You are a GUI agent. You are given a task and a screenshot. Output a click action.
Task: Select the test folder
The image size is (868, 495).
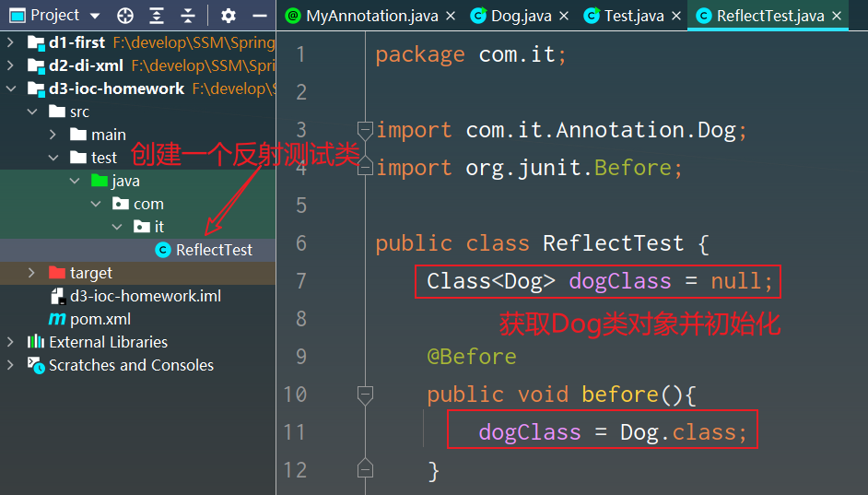point(138,158)
